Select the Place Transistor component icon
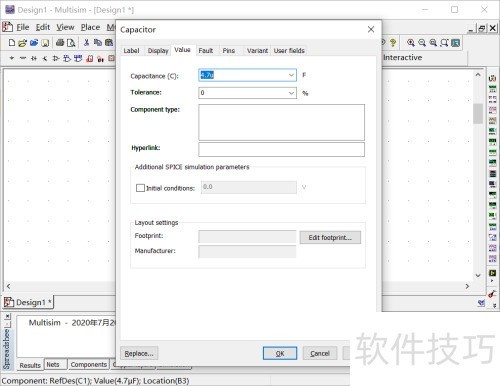500x386 pixels. pyautogui.click(x=45, y=58)
